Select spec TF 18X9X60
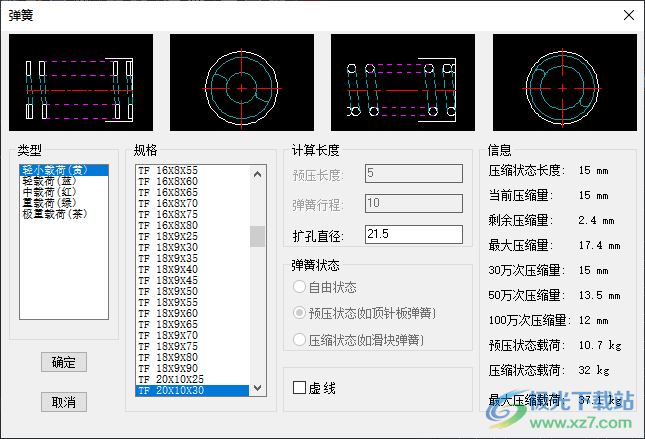The height and width of the screenshot is (439, 645). (x=193, y=314)
